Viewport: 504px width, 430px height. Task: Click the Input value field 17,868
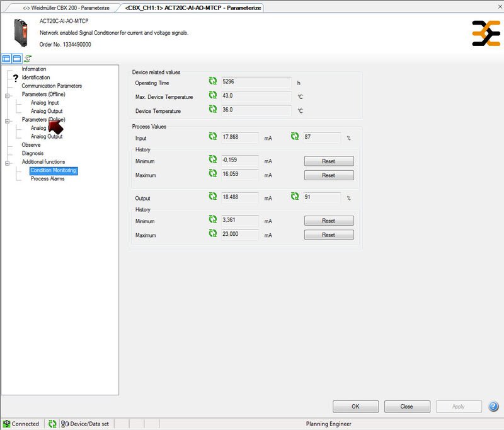(x=240, y=137)
